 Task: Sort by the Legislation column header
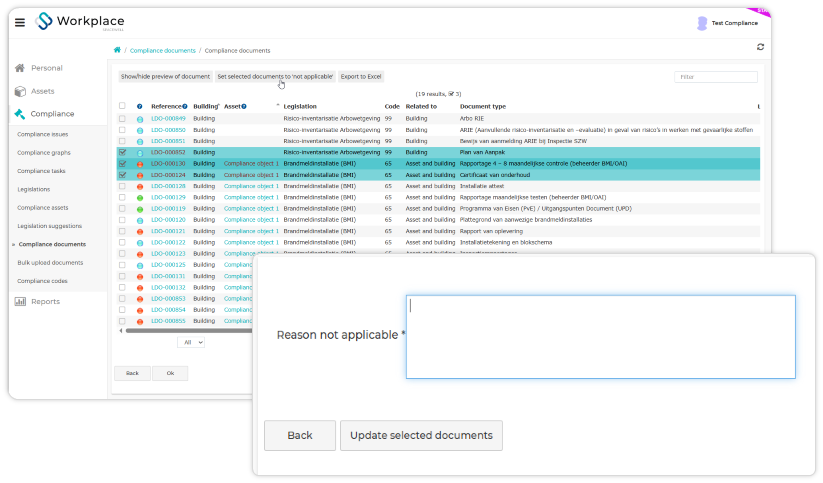click(300, 107)
